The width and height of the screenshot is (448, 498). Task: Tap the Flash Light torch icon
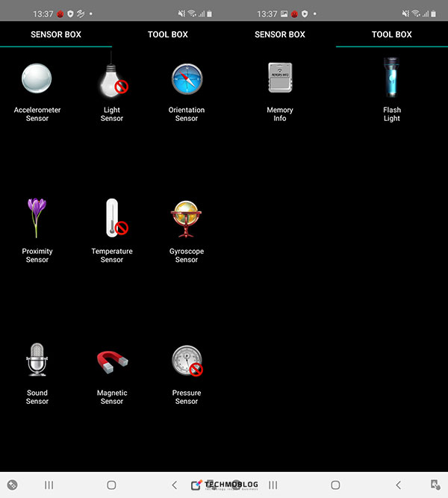point(391,77)
